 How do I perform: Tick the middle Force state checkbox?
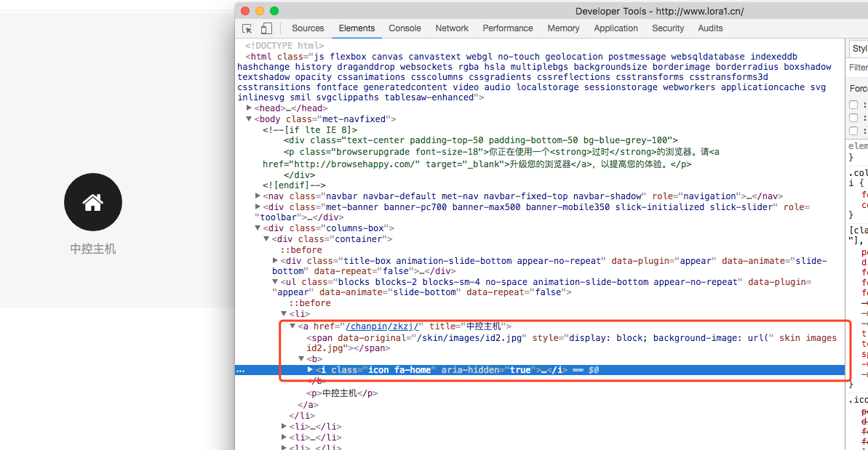853,118
